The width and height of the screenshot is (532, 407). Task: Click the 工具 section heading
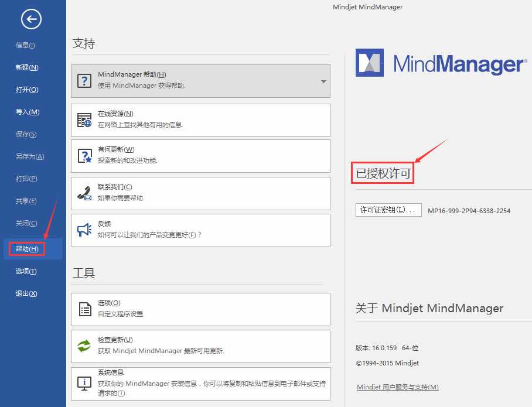83,273
